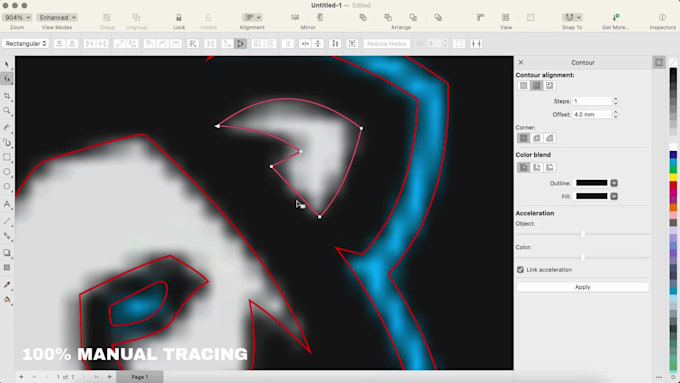The width and height of the screenshot is (680, 383).
Task: Open the 904% zoom level dropdown
Action: tap(17, 17)
